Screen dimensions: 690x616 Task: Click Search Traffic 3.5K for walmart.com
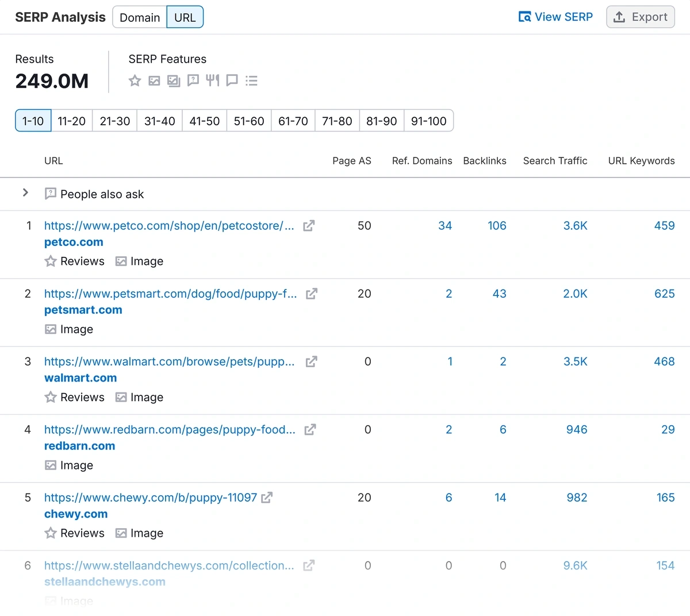(x=576, y=361)
